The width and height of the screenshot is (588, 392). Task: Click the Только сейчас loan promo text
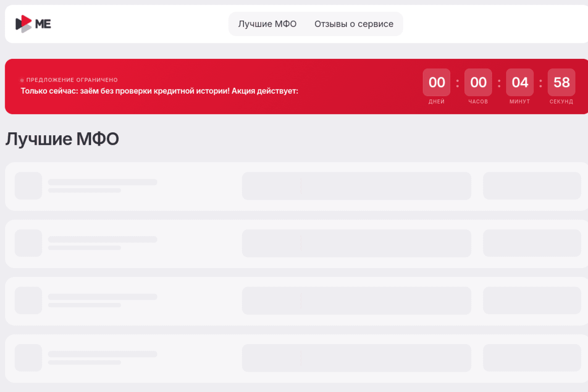tap(160, 91)
